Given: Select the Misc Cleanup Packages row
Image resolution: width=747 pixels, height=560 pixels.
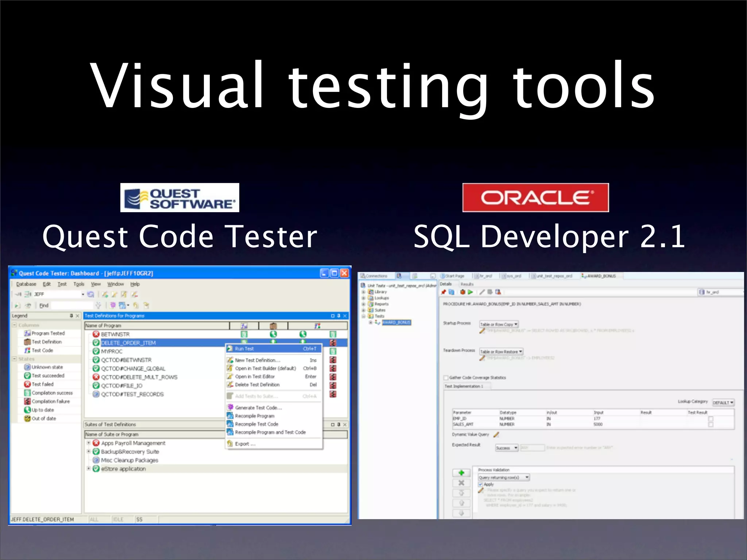Looking at the screenshot, I should tap(129, 460).
